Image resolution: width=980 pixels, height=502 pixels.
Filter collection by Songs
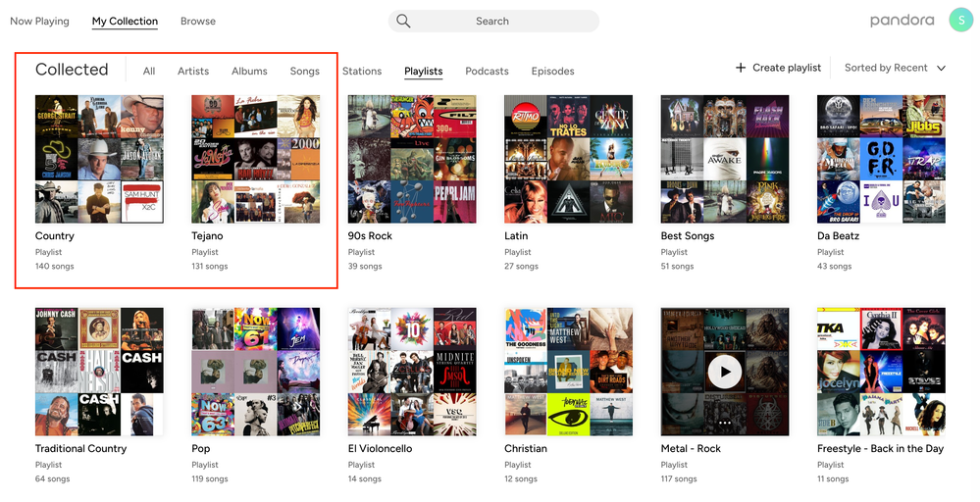point(304,72)
